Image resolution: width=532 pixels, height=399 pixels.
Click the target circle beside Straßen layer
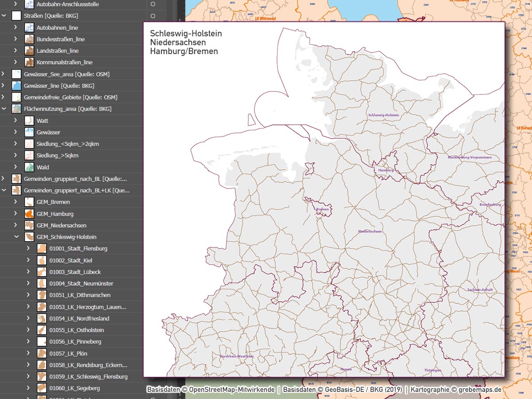(x=153, y=16)
